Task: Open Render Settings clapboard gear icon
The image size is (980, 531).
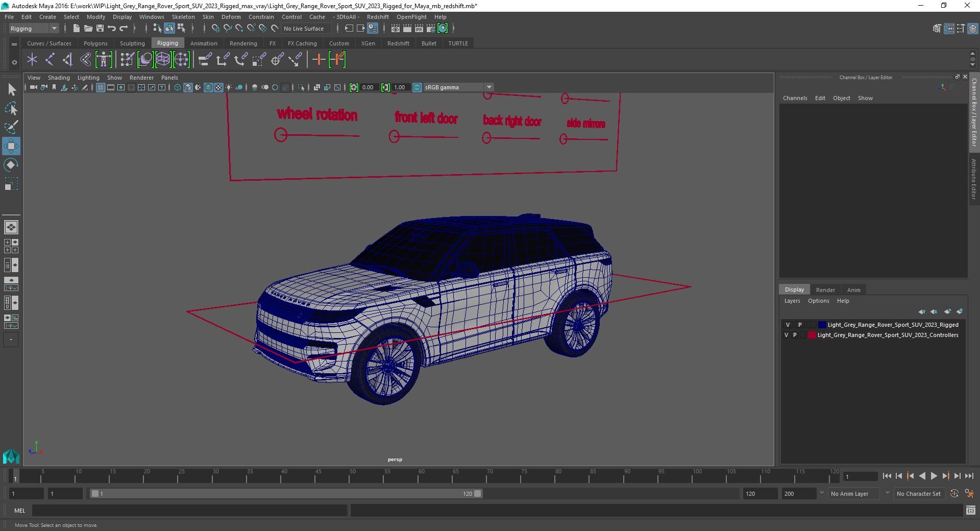Action: (431, 29)
